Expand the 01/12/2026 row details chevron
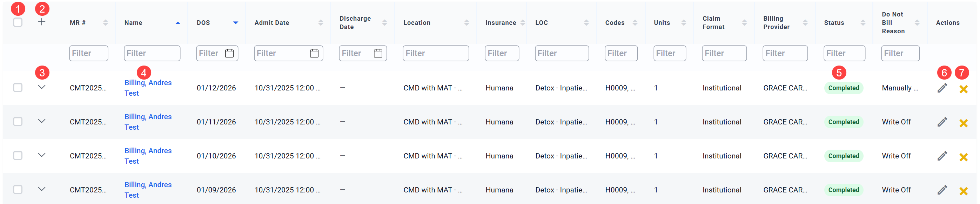 pyautogui.click(x=42, y=87)
